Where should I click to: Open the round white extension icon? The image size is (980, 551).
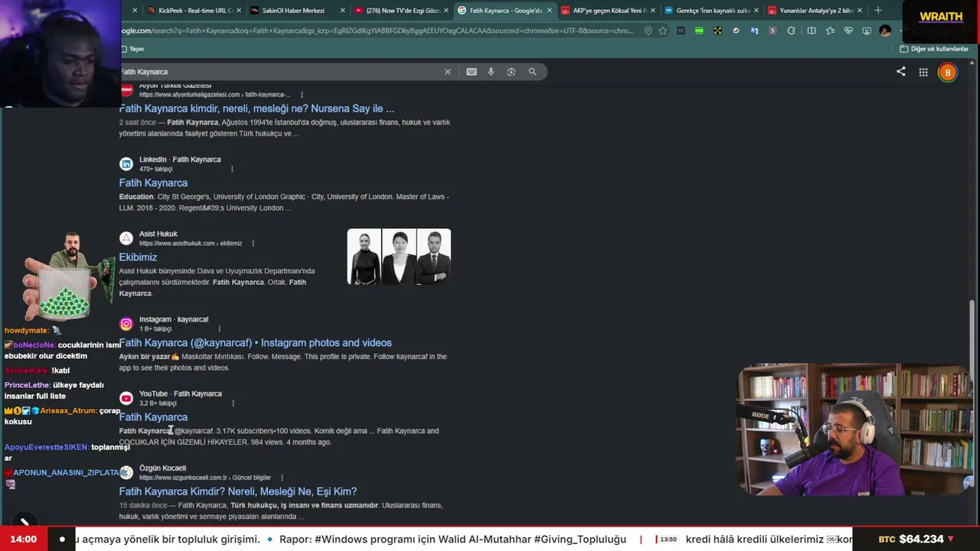pyautogui.click(x=736, y=31)
